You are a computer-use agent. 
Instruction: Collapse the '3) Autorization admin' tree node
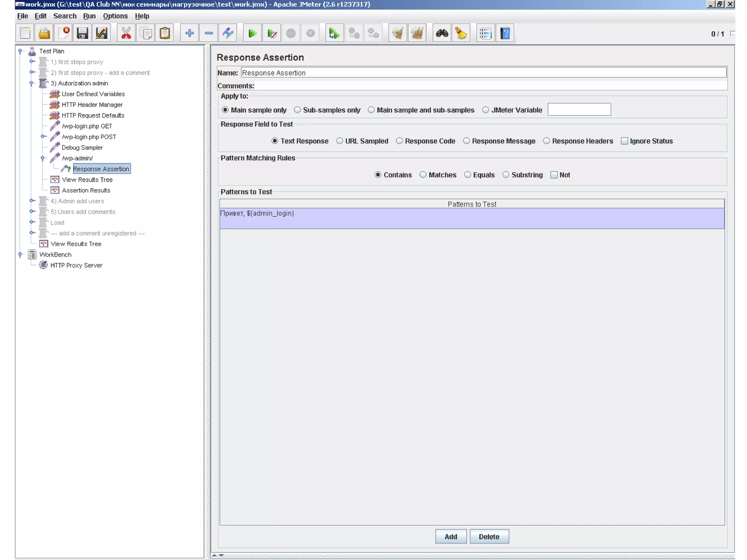point(32,83)
